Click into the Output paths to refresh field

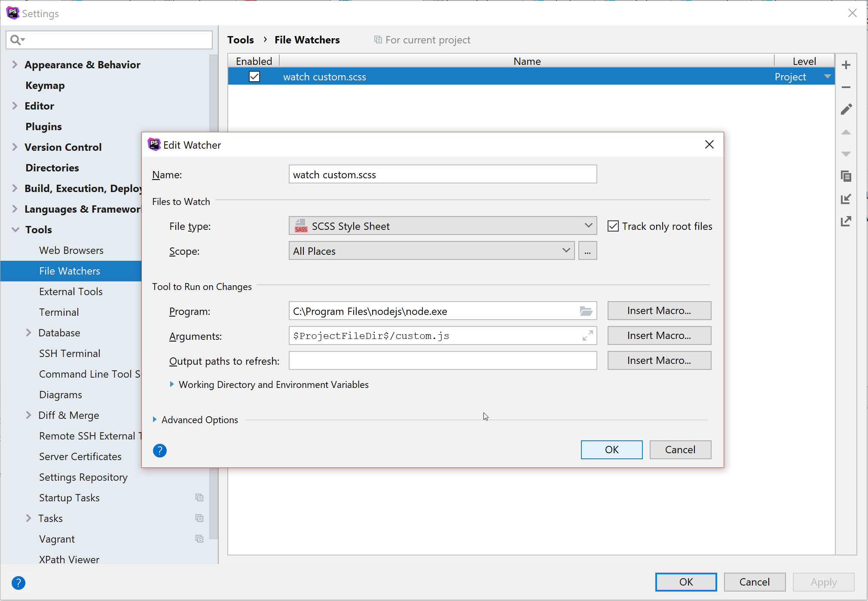point(443,360)
